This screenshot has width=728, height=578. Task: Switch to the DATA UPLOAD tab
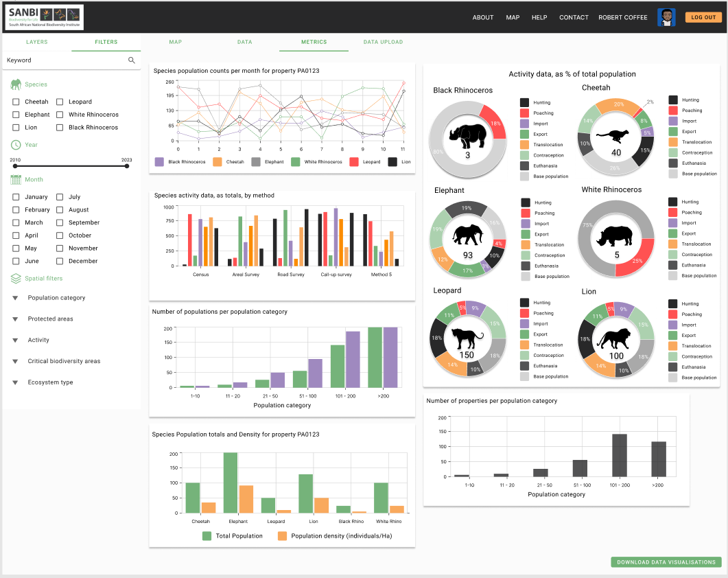pyautogui.click(x=383, y=41)
